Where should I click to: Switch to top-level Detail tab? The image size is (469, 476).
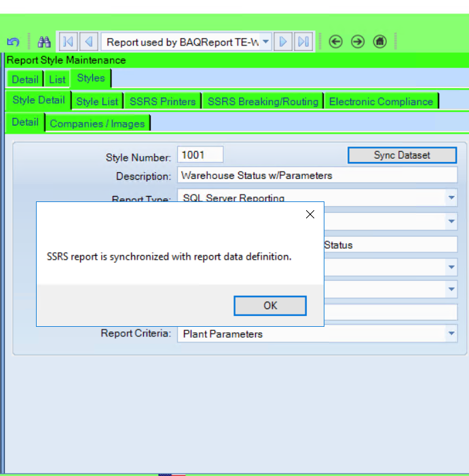pos(25,79)
